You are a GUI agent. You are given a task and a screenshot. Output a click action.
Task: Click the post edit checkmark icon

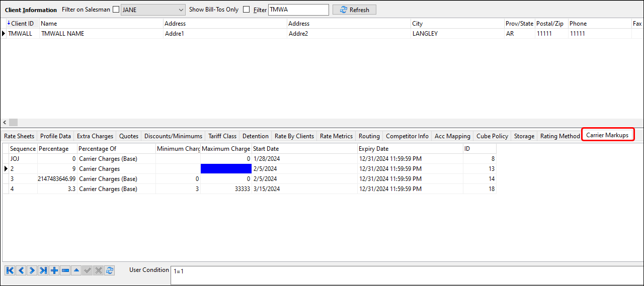pos(88,270)
